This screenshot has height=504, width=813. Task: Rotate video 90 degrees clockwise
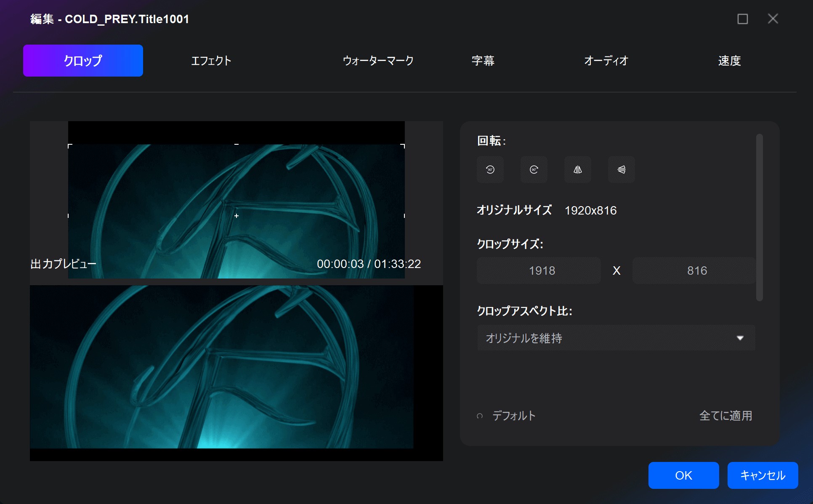(x=534, y=170)
